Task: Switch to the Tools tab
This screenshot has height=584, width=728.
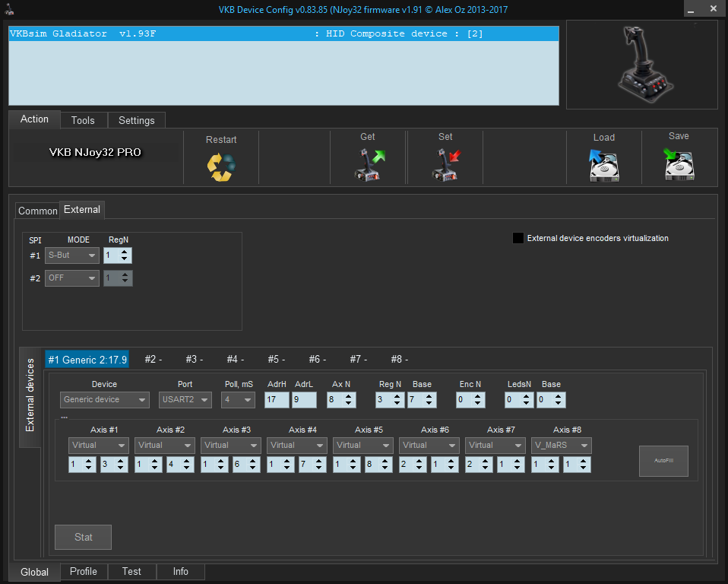Action: tap(83, 120)
